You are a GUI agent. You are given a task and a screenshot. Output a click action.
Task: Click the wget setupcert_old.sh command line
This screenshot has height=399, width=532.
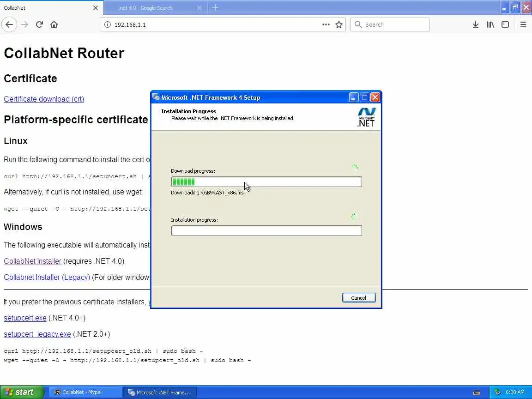pyautogui.click(x=127, y=360)
